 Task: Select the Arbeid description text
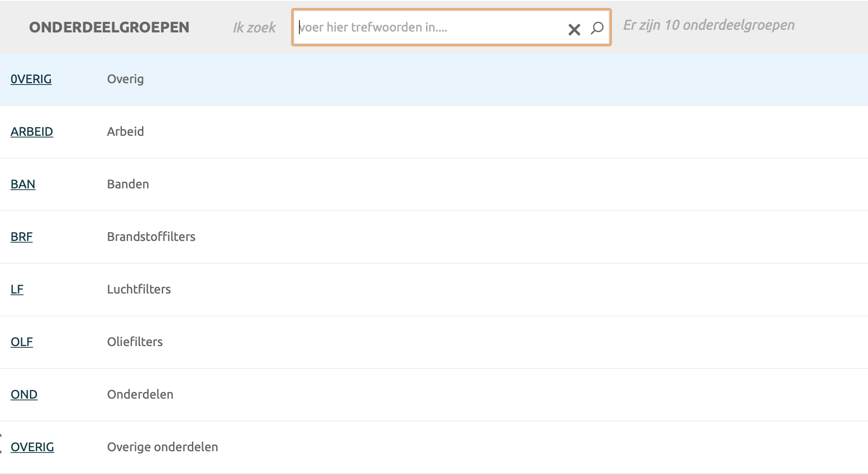point(125,132)
